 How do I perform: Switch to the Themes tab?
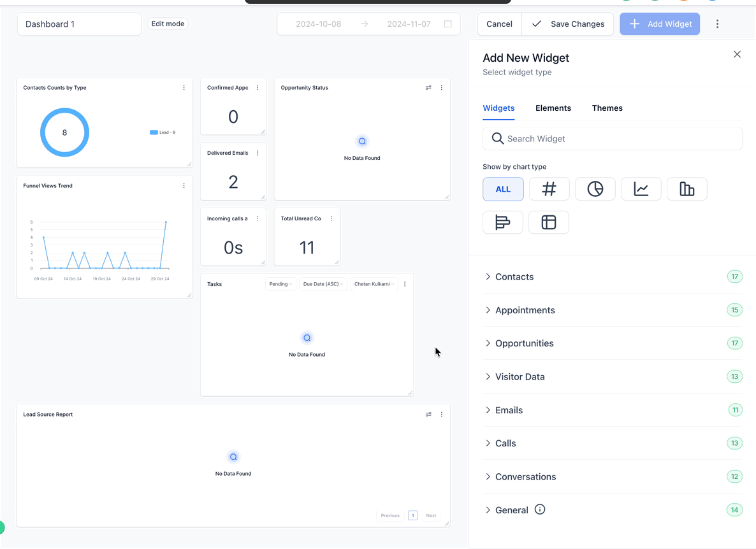607,108
